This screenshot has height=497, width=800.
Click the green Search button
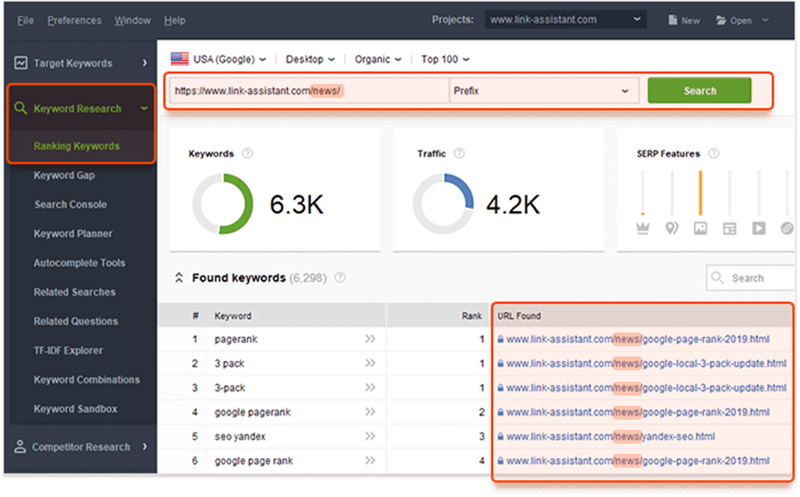(x=699, y=91)
